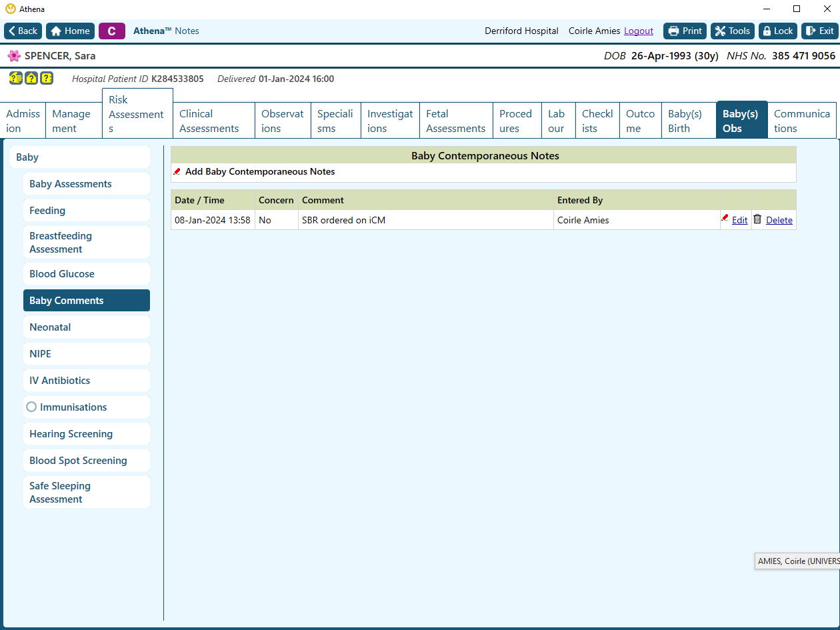
Task: Open the Blood Spot Screening section
Action: pyautogui.click(x=87, y=461)
